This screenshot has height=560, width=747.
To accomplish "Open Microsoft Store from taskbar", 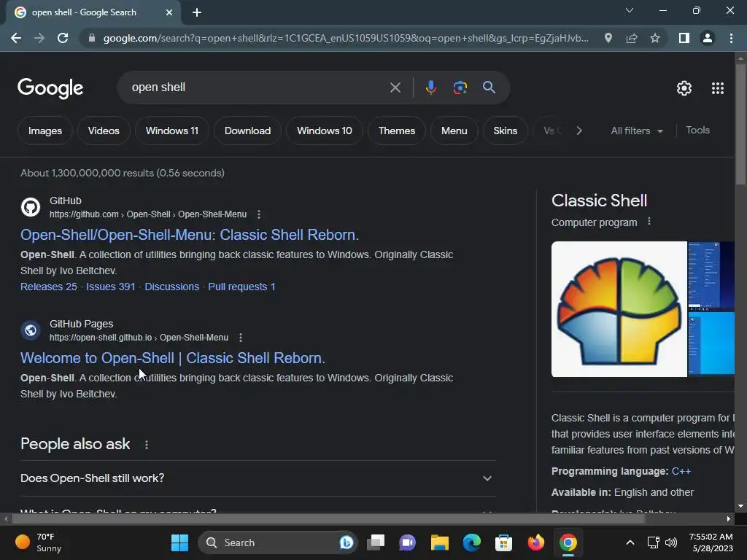I will pyautogui.click(x=503, y=542).
